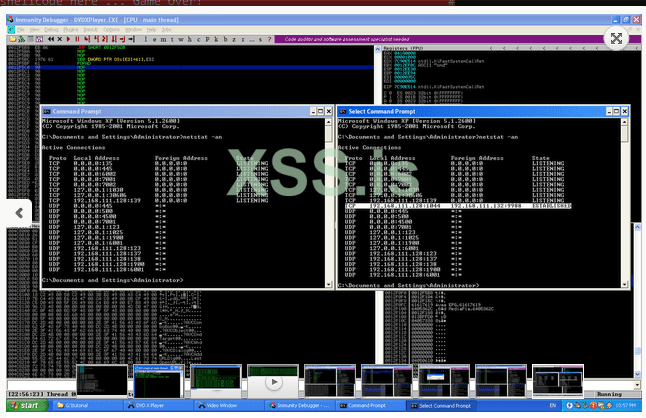Open the View menu
Viewport: 646px width, 418px height.
click(34, 30)
